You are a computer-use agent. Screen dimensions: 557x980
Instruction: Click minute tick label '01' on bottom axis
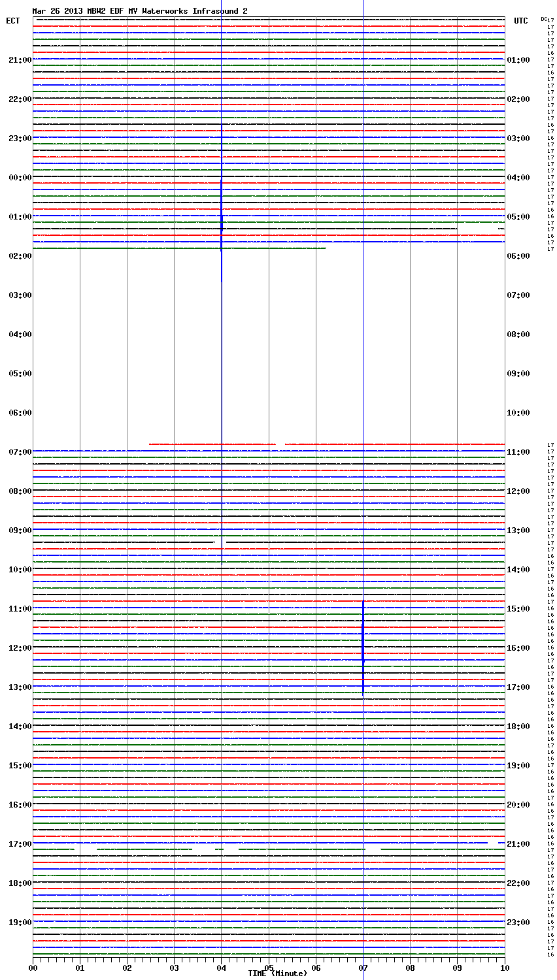80,968
